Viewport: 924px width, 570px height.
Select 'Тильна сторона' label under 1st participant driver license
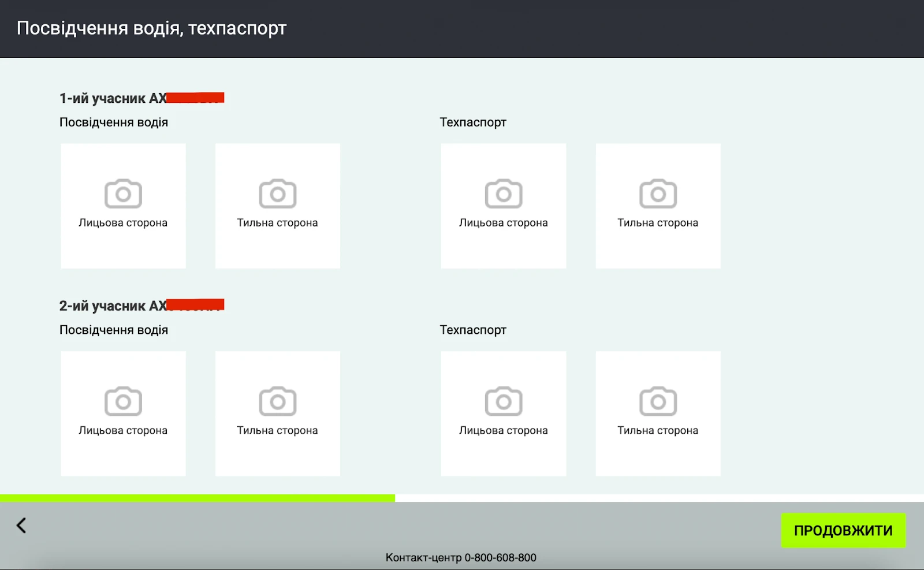[278, 223]
